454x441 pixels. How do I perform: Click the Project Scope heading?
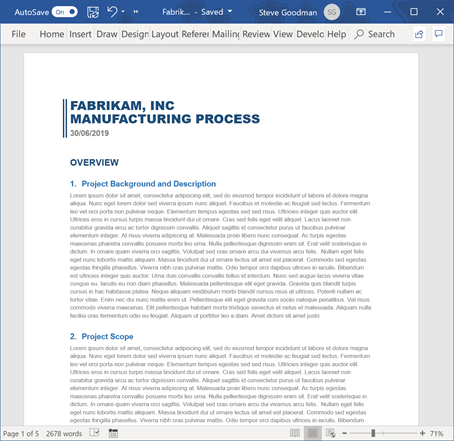click(x=107, y=337)
